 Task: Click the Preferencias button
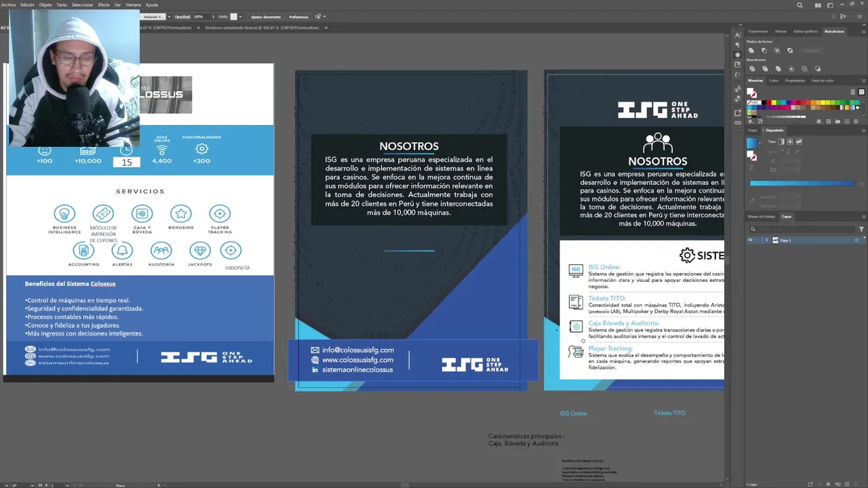298,17
